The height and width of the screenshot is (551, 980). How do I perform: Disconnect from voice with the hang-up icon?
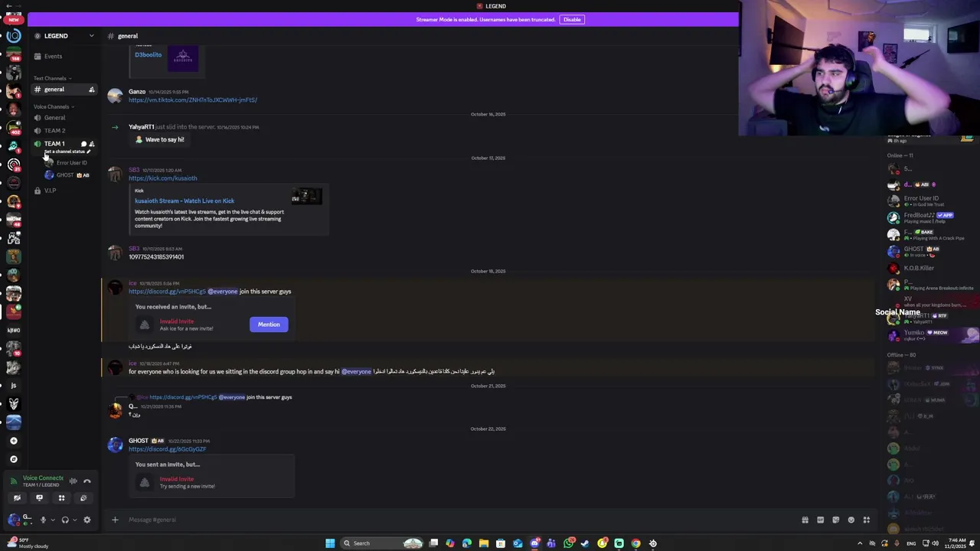87,481
